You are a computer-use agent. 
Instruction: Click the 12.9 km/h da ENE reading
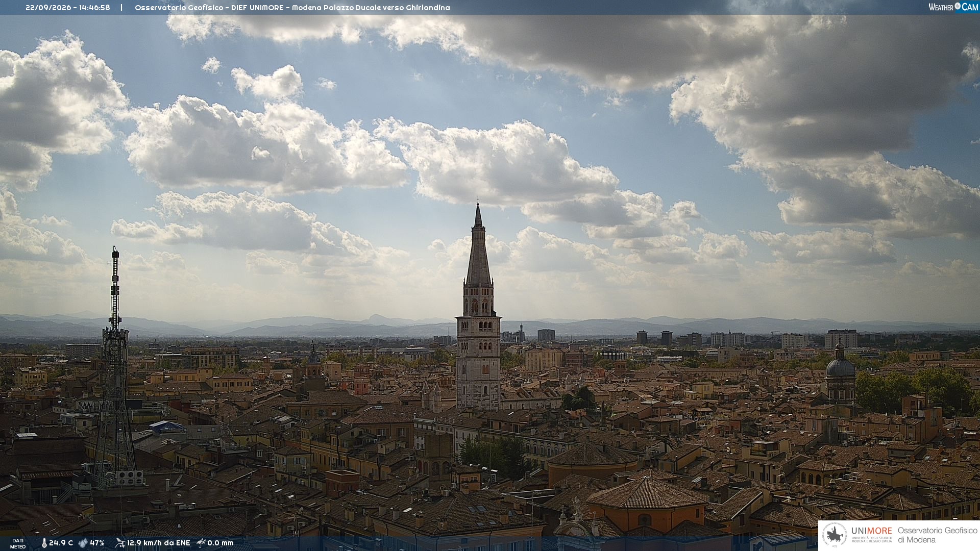tap(158, 543)
